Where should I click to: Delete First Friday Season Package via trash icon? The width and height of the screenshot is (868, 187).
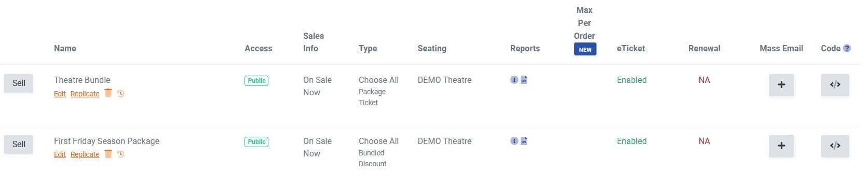[108, 153]
